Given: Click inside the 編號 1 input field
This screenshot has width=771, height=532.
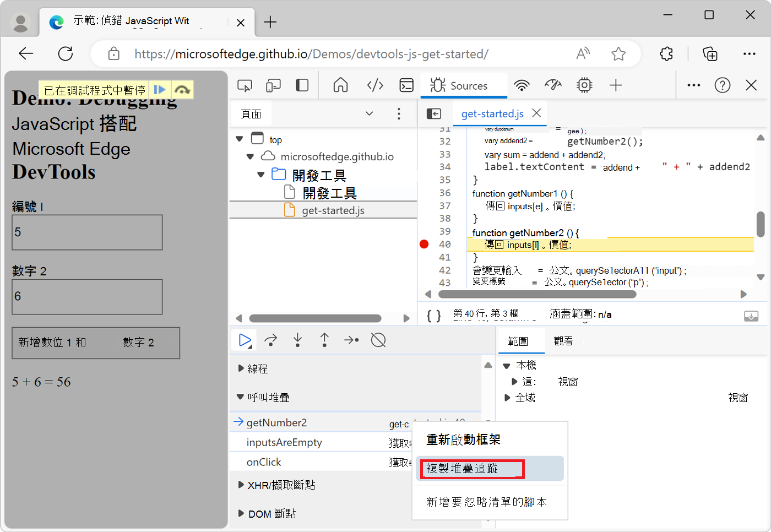Looking at the screenshot, I should pos(86,232).
